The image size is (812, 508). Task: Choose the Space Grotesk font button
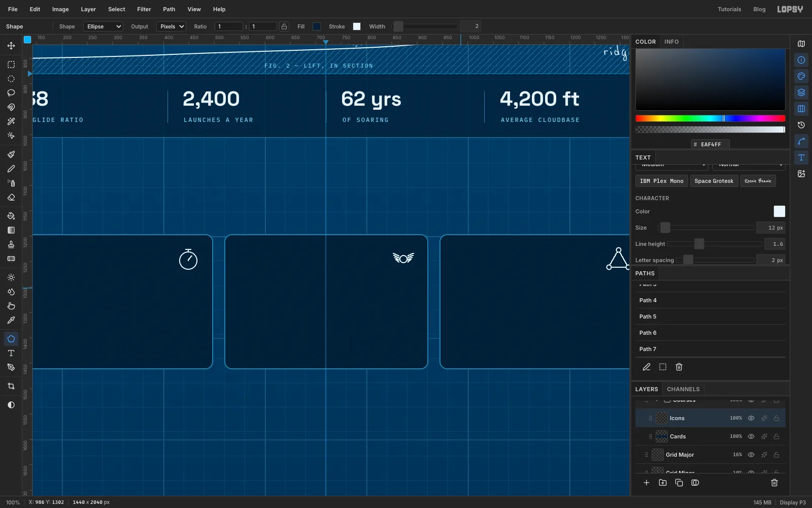(x=714, y=181)
